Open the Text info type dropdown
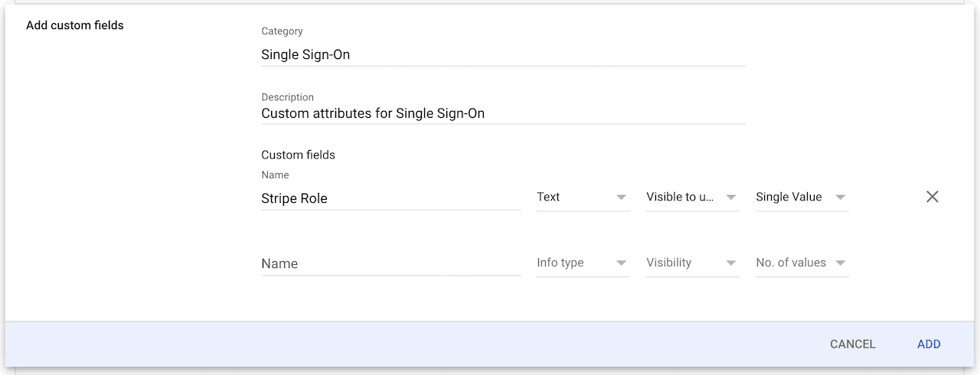The image size is (980, 375). pos(583,197)
